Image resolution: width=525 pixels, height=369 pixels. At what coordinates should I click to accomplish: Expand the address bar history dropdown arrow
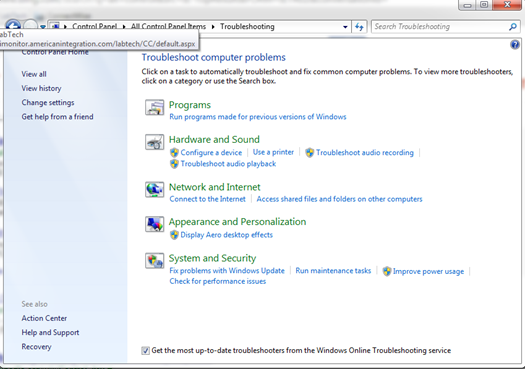coord(345,27)
